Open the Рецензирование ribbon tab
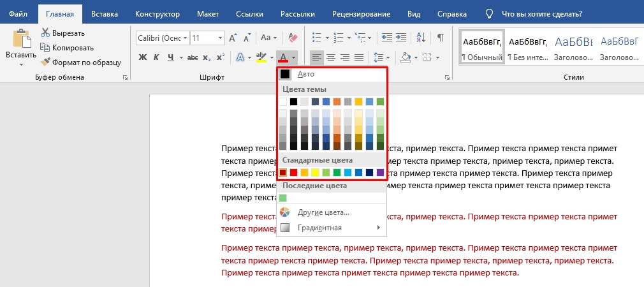 point(360,13)
